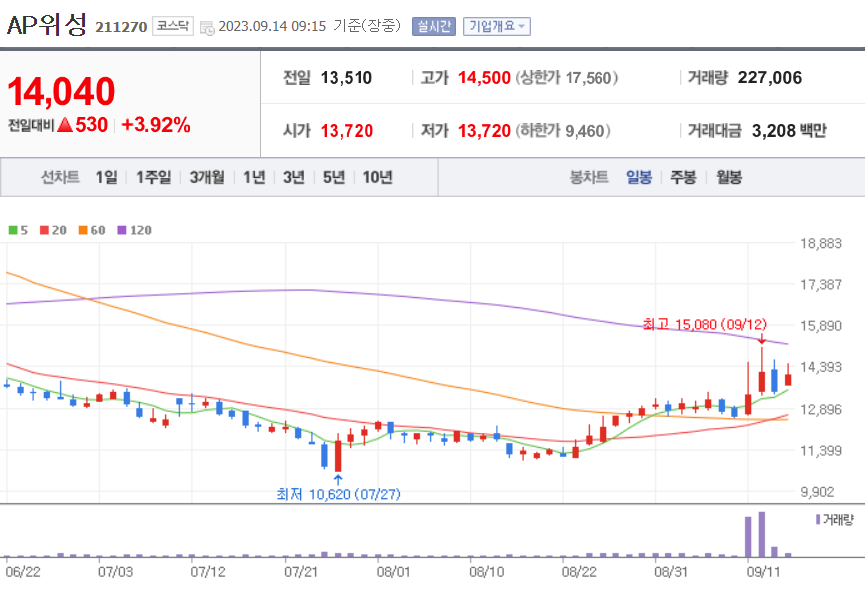Click the 최고 15,080 (09/12) marker
Image resolution: width=865 pixels, height=591 pixels.
pos(704,324)
